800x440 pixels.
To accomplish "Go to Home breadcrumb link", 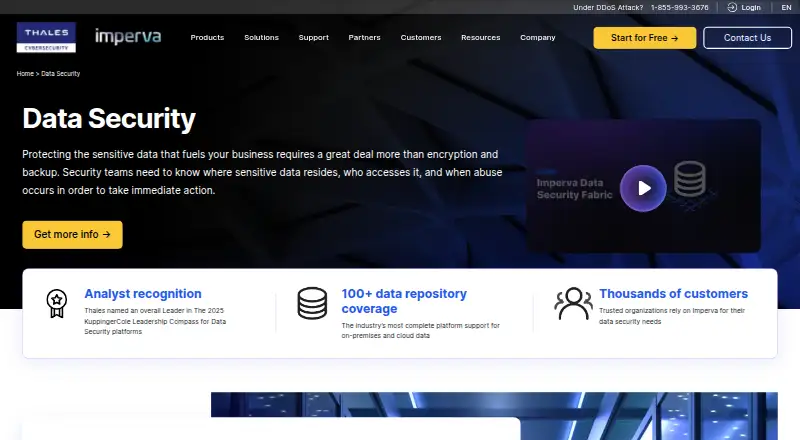I will click(25, 74).
